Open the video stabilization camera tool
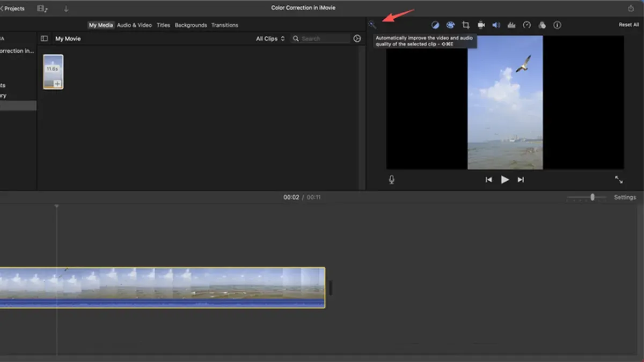Viewport: 644px width, 362px height. 481,25
